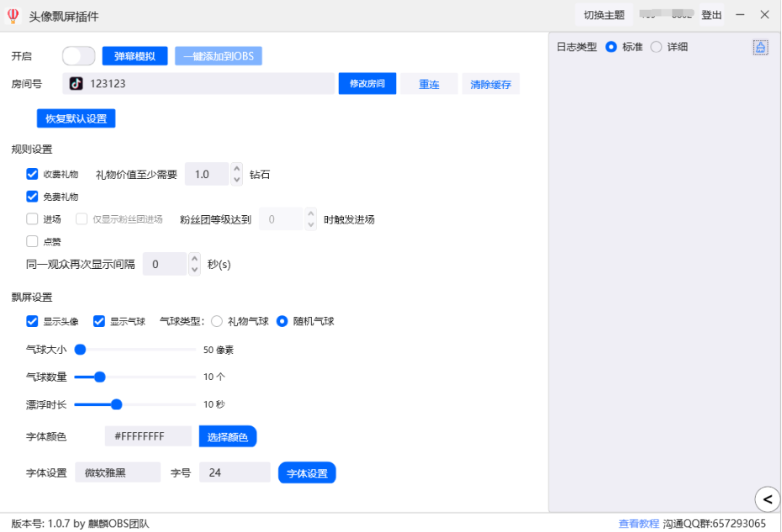
Task: Increase minimum gift value with up arrow
Action: tap(237, 169)
